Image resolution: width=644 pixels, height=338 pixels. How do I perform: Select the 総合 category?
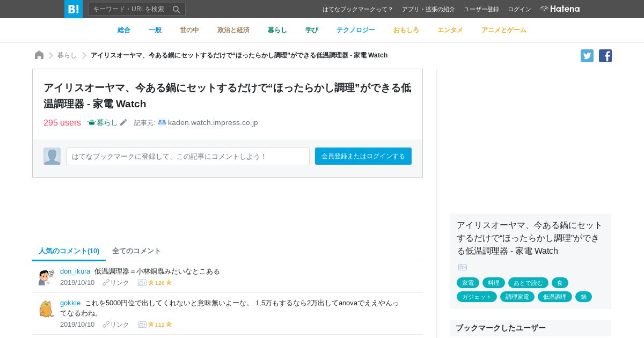[124, 30]
